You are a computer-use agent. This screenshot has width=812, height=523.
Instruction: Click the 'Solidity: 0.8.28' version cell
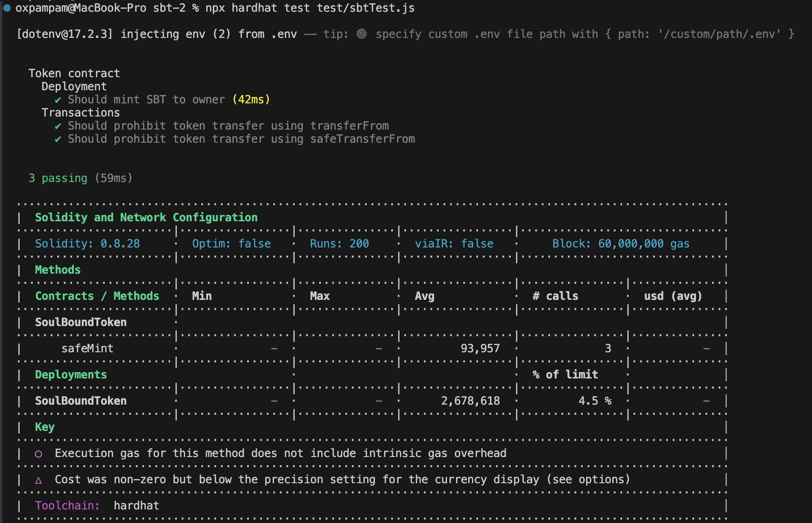pos(87,244)
